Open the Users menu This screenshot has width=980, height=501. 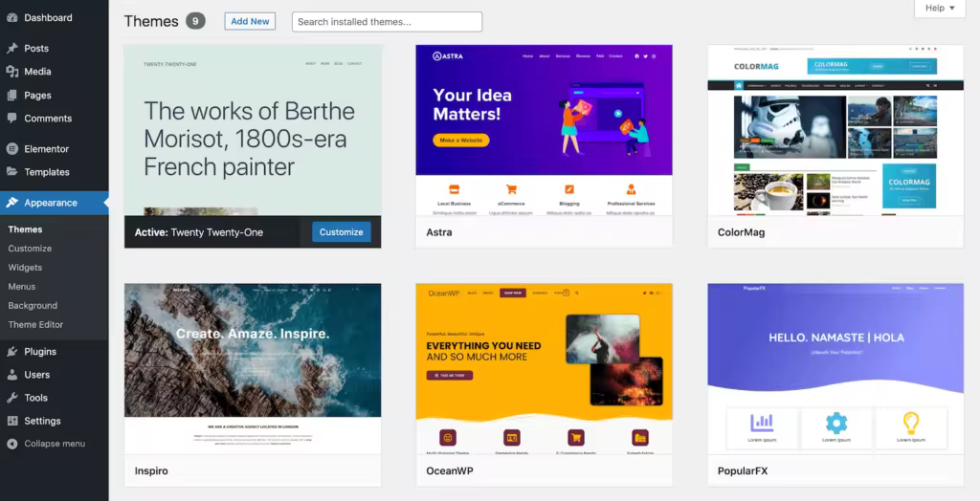[55, 374]
